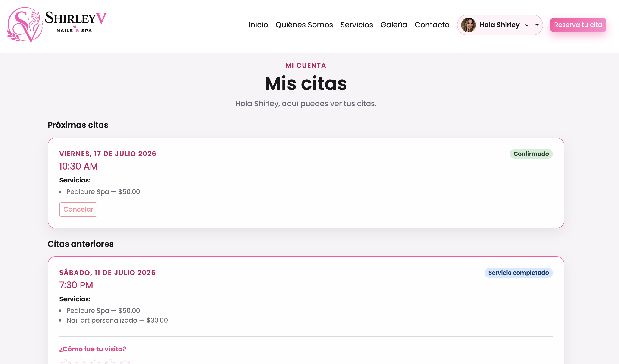Select the MI CUENTA label
The width and height of the screenshot is (619, 364).
click(306, 65)
